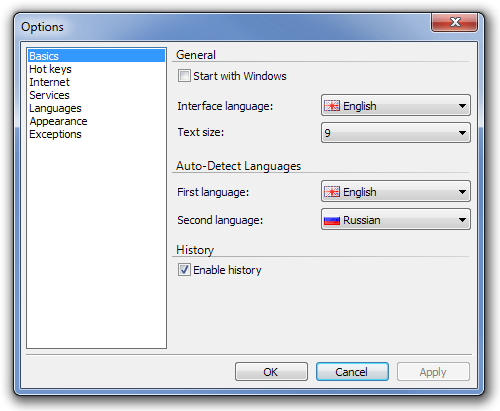The image size is (500, 411).
Task: Select Languages in the category list
Action: tap(55, 108)
